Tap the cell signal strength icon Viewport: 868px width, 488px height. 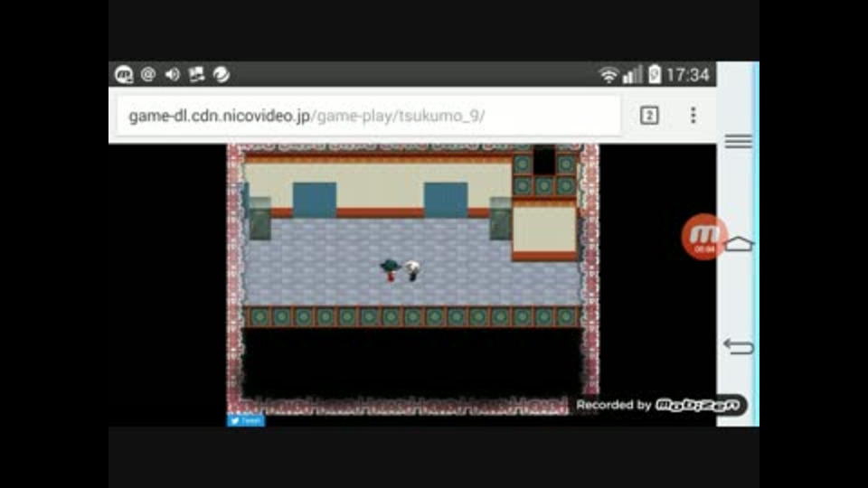coord(632,74)
